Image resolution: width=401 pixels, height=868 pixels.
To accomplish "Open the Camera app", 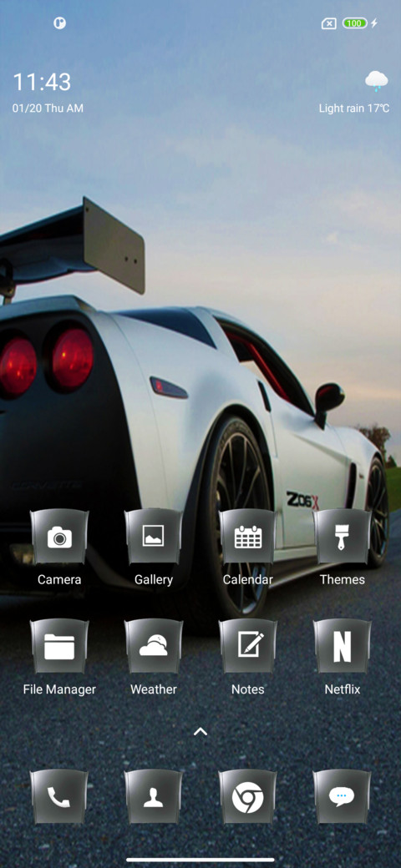I will point(59,537).
